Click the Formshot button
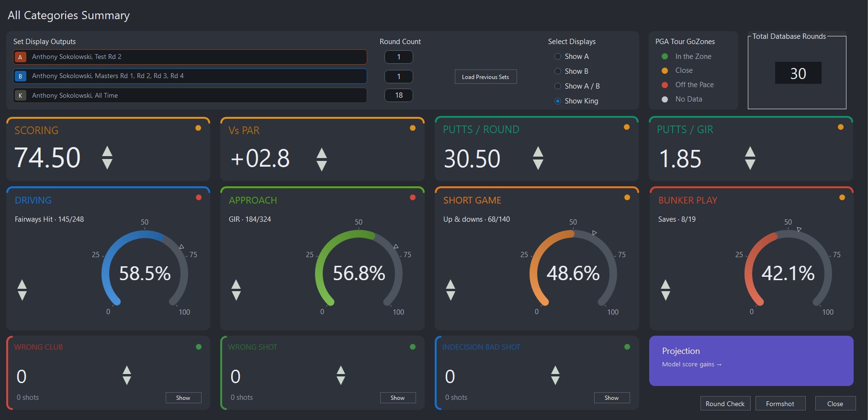 click(x=780, y=404)
